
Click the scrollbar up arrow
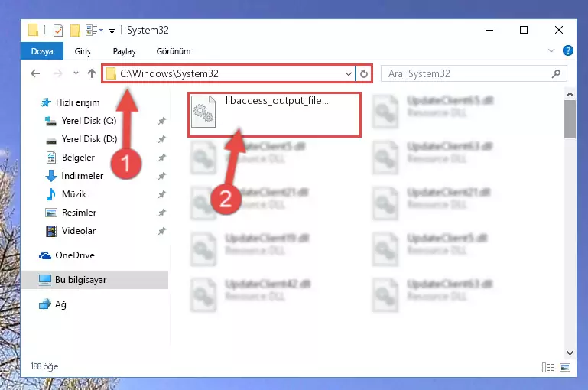click(x=570, y=94)
